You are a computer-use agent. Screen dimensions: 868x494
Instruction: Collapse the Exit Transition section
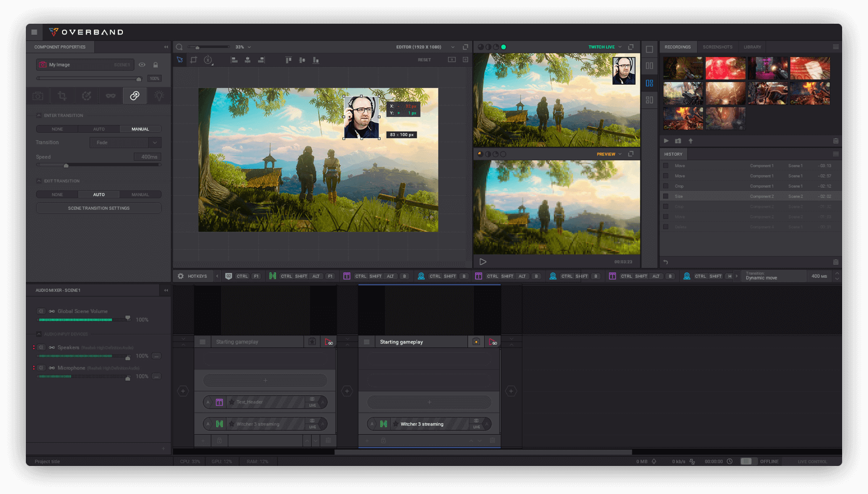39,181
